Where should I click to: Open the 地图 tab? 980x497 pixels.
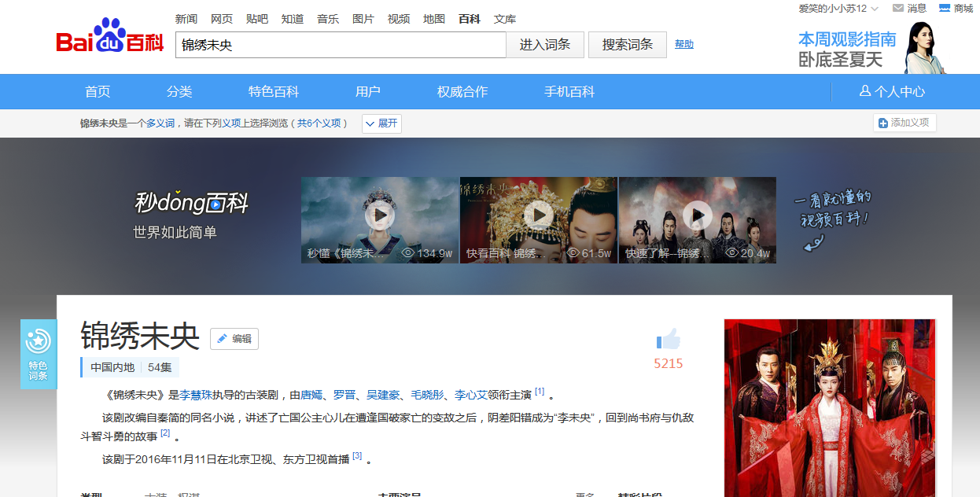(x=434, y=19)
